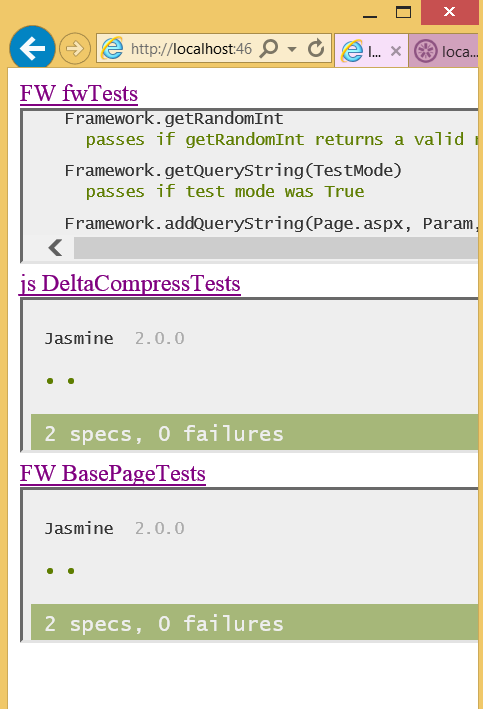Click the left scroll arrow in fwTests frame
Viewport: 483px width, 709px height.
[55, 247]
